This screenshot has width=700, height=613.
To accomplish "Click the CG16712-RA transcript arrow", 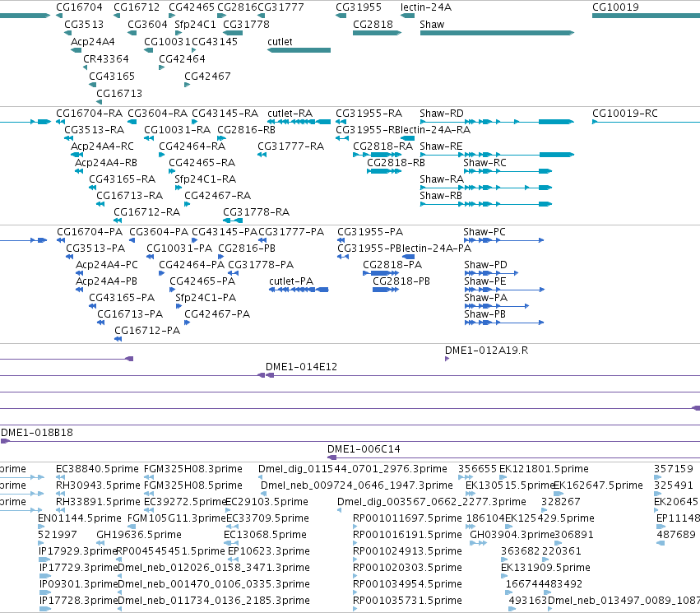I will pos(118,221).
